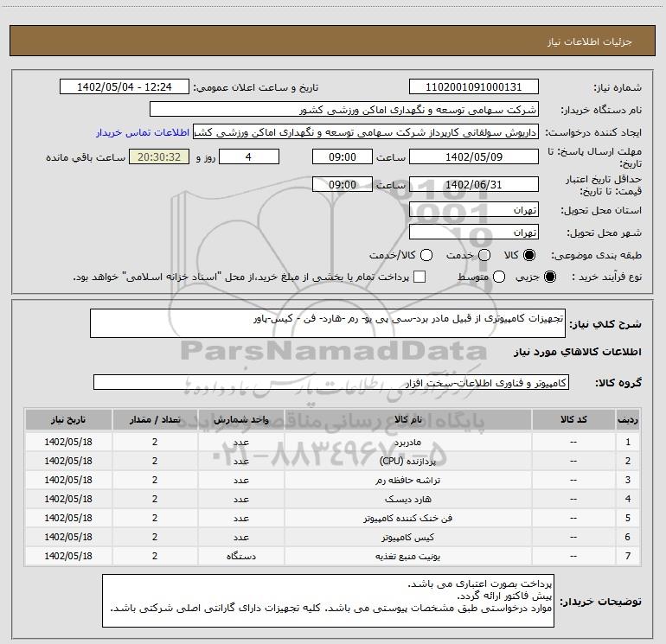Click the کد کالا column header
666x644 pixels.
(x=573, y=419)
